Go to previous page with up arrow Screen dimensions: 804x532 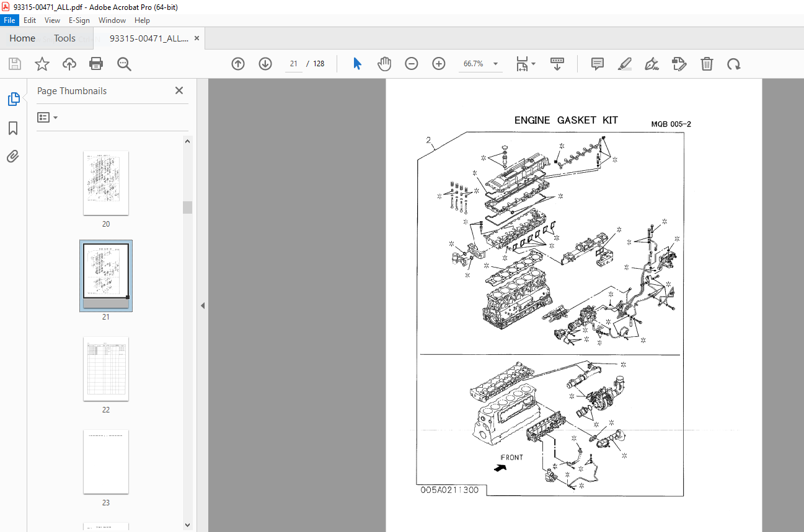[x=238, y=64]
